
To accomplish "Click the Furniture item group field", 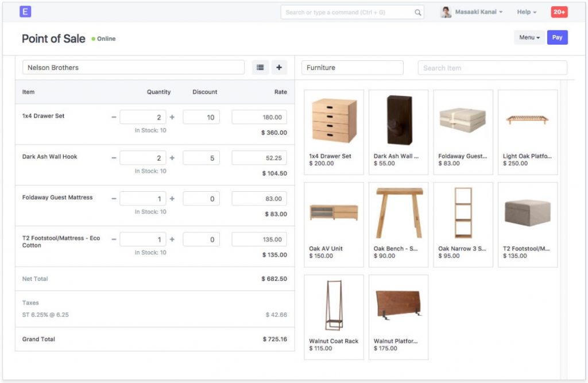I will (x=352, y=67).
